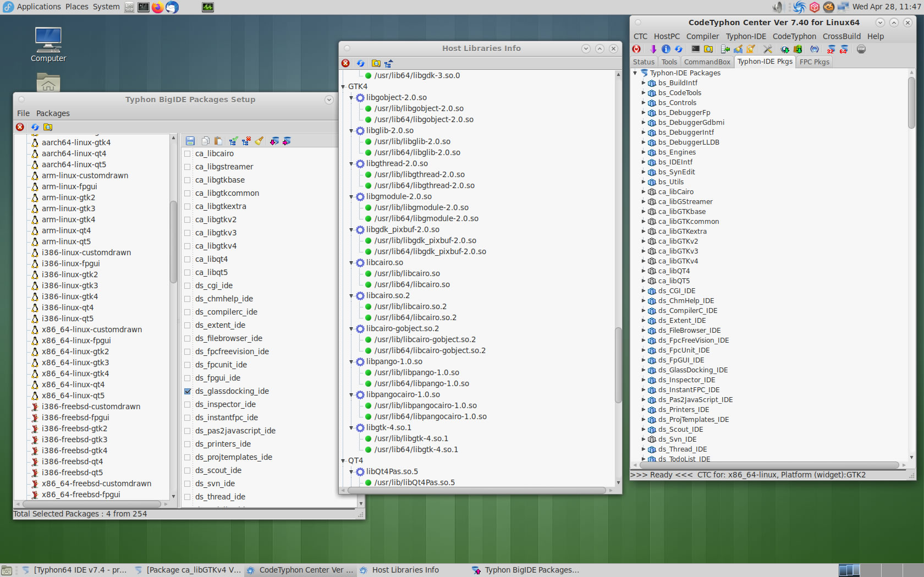Click the select-all packages green check icon
Image resolution: width=924 pixels, height=577 pixels.
(x=234, y=141)
